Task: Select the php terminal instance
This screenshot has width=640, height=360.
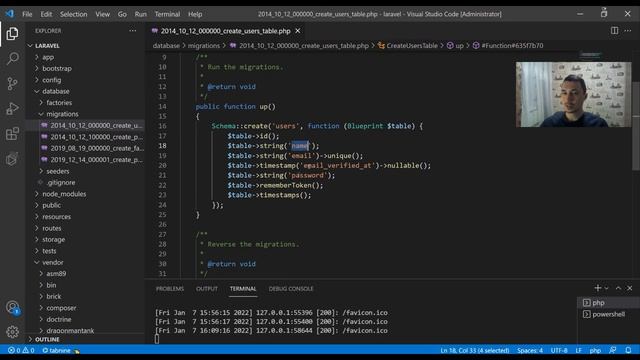Action: (x=608, y=302)
